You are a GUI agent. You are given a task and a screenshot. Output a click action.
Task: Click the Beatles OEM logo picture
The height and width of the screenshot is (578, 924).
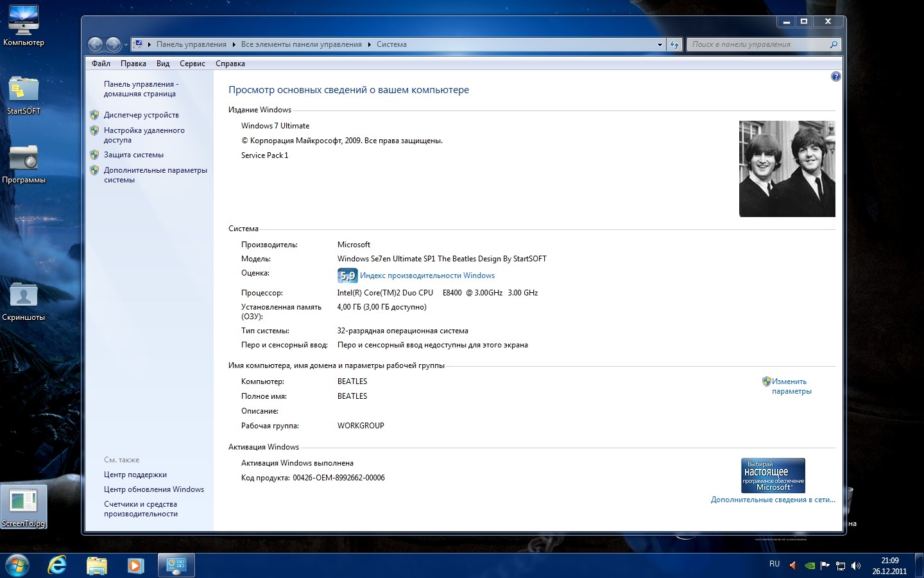coord(787,169)
